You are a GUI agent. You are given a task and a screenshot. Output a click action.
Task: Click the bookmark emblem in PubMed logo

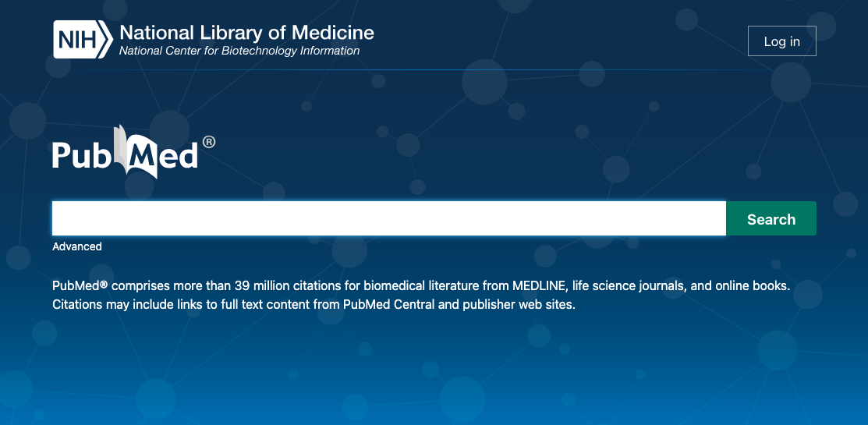126,148
